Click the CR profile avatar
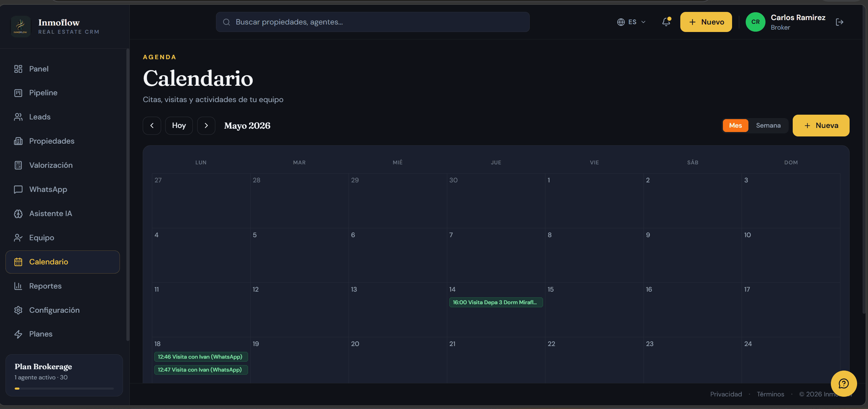The height and width of the screenshot is (409, 868). [755, 22]
